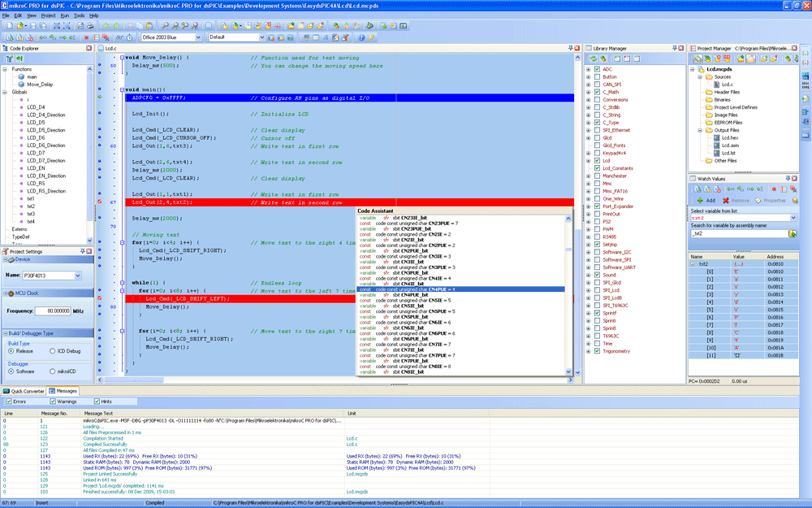Viewport: 812px width, 508px height.
Task: Click the breakpoint marker on line 67
Action: pos(99,202)
